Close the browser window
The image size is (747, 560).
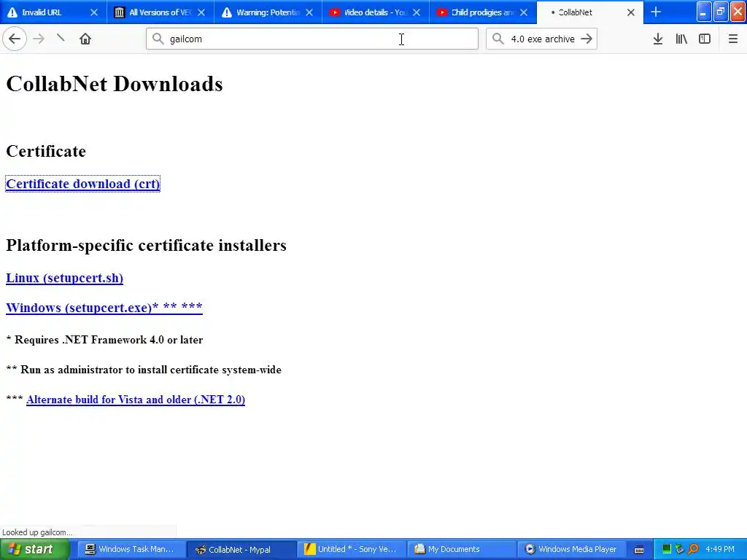point(738,12)
